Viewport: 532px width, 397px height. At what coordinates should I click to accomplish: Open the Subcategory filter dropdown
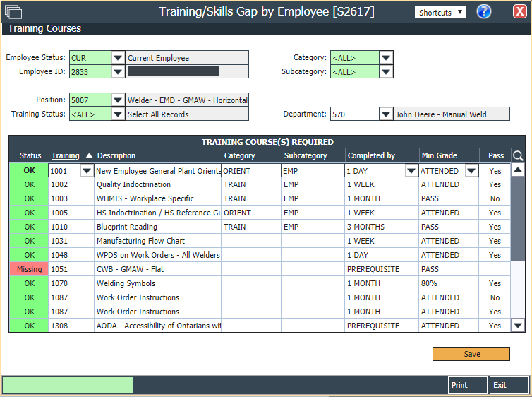pyautogui.click(x=386, y=71)
